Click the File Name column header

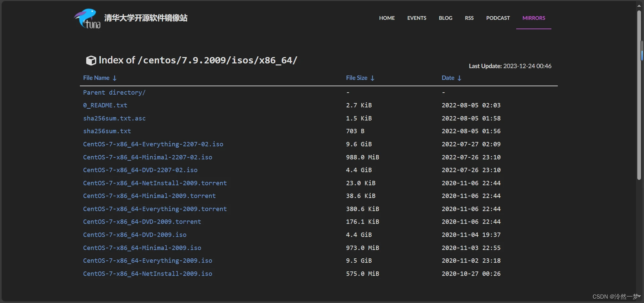pyautogui.click(x=96, y=78)
